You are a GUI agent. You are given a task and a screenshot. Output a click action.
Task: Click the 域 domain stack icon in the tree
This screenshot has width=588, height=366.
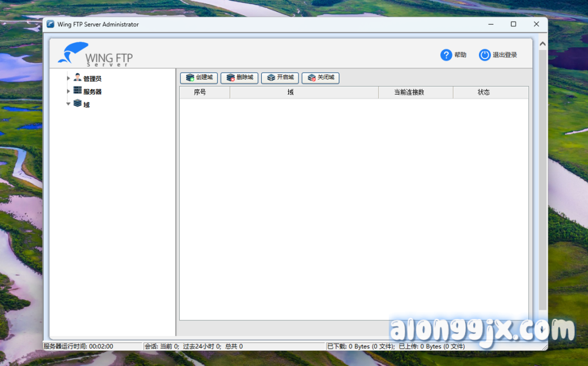(x=78, y=104)
